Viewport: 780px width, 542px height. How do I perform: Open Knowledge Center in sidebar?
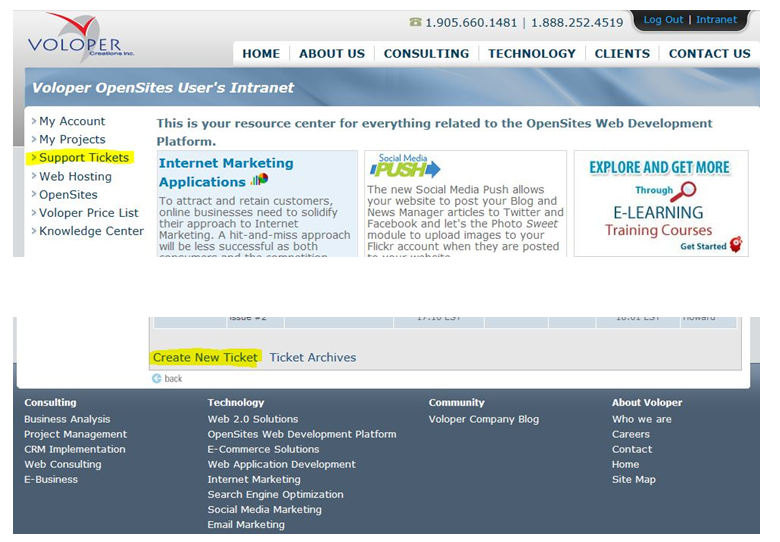tap(92, 231)
